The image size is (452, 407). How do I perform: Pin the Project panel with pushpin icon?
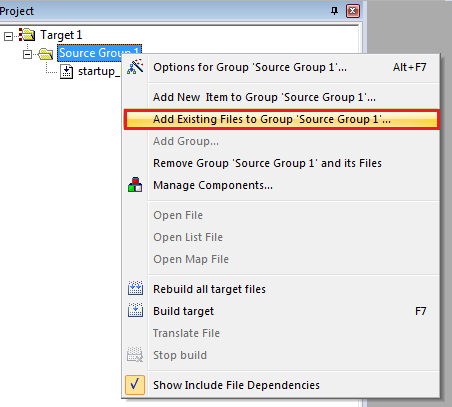pos(334,11)
